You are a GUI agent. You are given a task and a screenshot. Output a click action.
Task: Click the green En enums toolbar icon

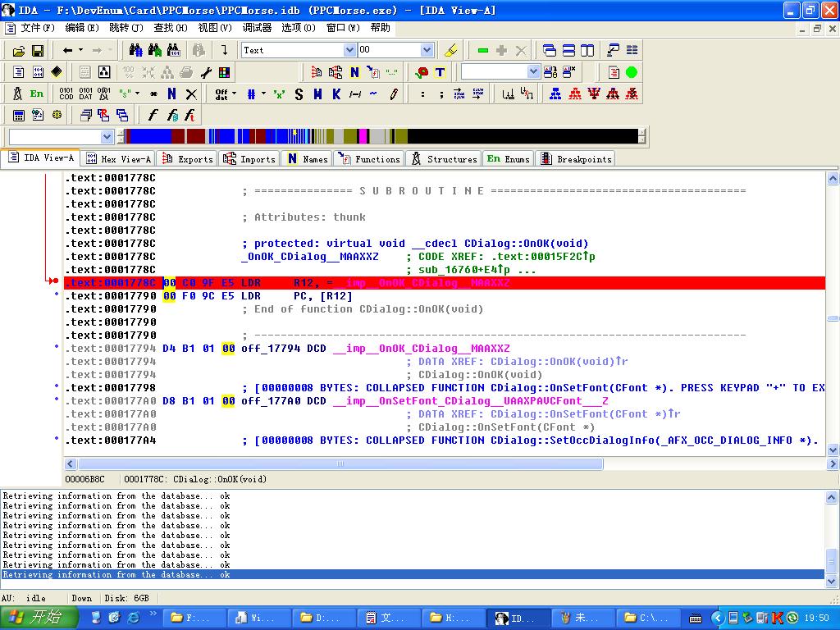pyautogui.click(x=36, y=94)
